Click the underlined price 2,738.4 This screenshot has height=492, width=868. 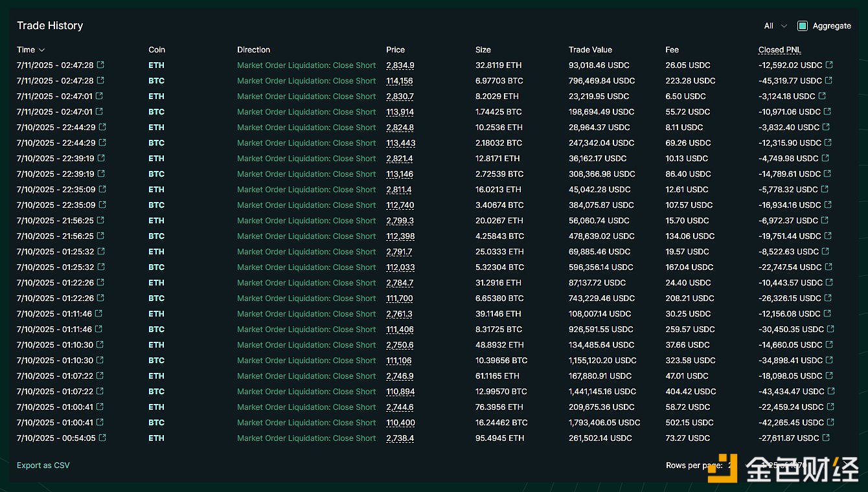[x=400, y=438]
